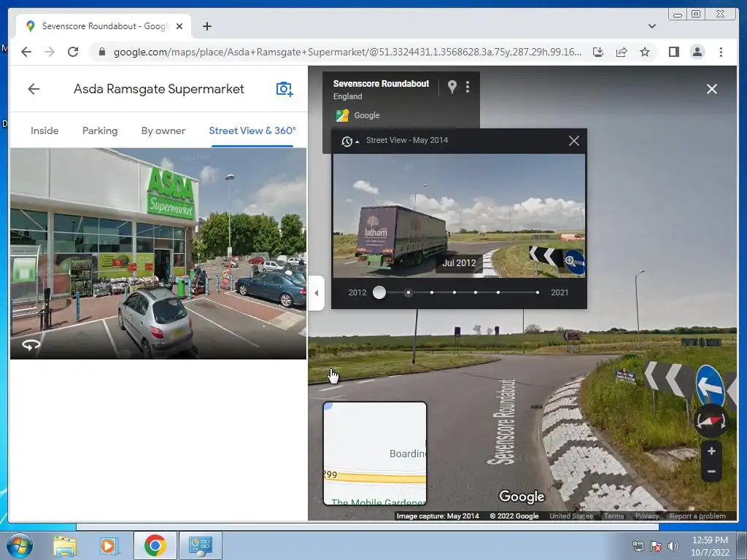Zoom out Street View with minus

[711, 472]
